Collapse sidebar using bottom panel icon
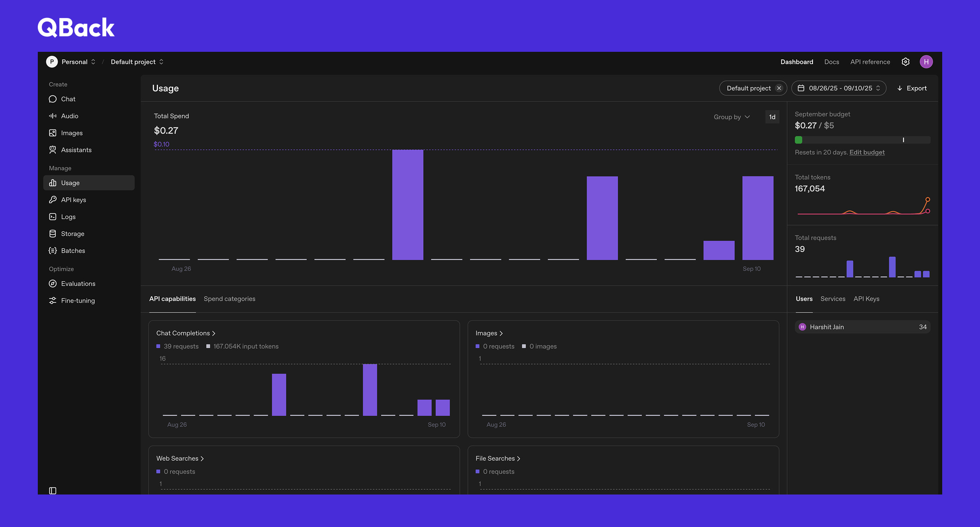 (53, 491)
